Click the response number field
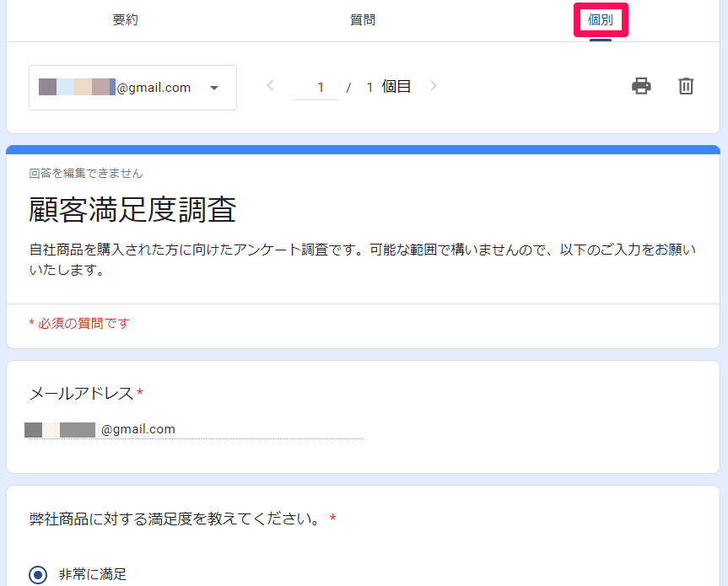This screenshot has width=728, height=586. click(x=315, y=87)
